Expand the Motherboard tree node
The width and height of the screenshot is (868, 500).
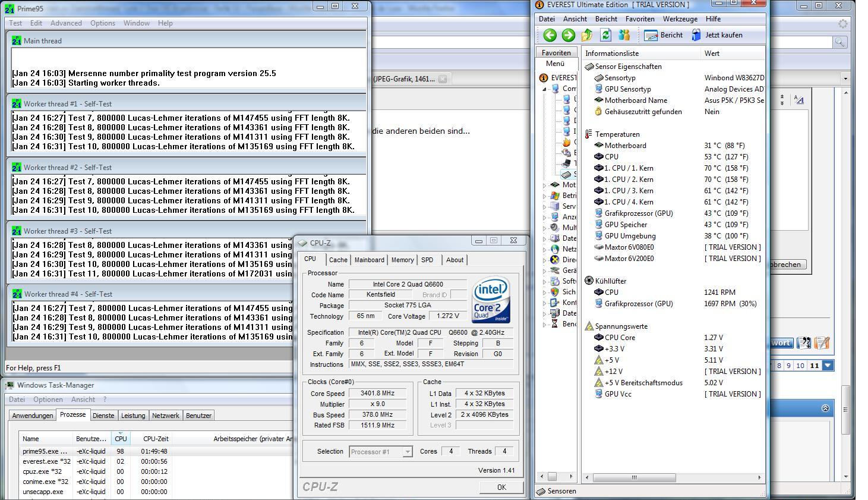pyautogui.click(x=544, y=185)
